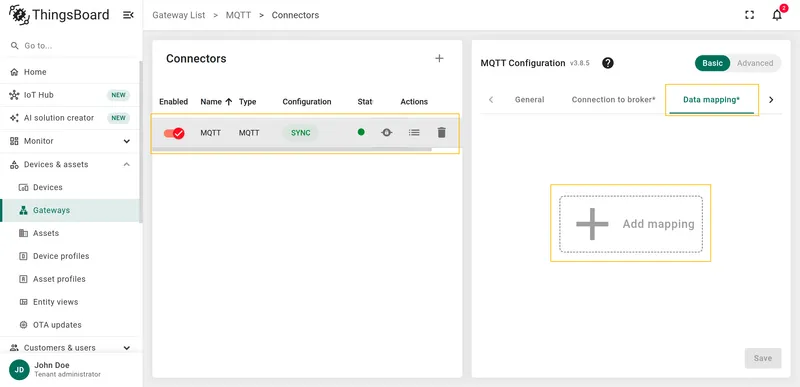
Task: Click the green status indicator dot
Action: tap(361, 132)
